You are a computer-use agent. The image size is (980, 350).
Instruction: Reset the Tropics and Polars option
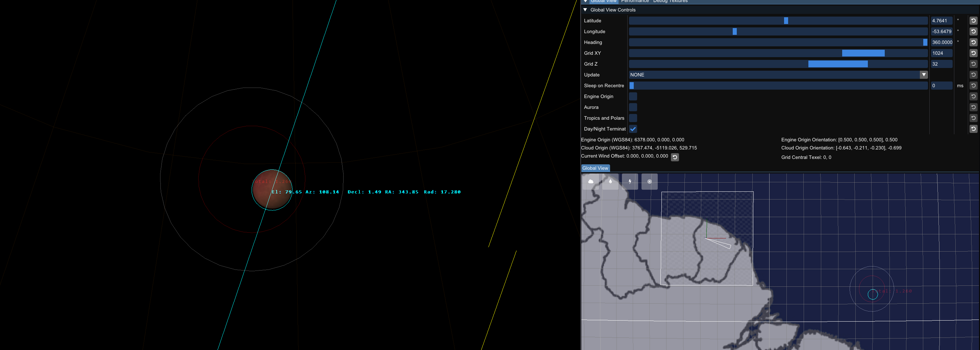coord(973,118)
